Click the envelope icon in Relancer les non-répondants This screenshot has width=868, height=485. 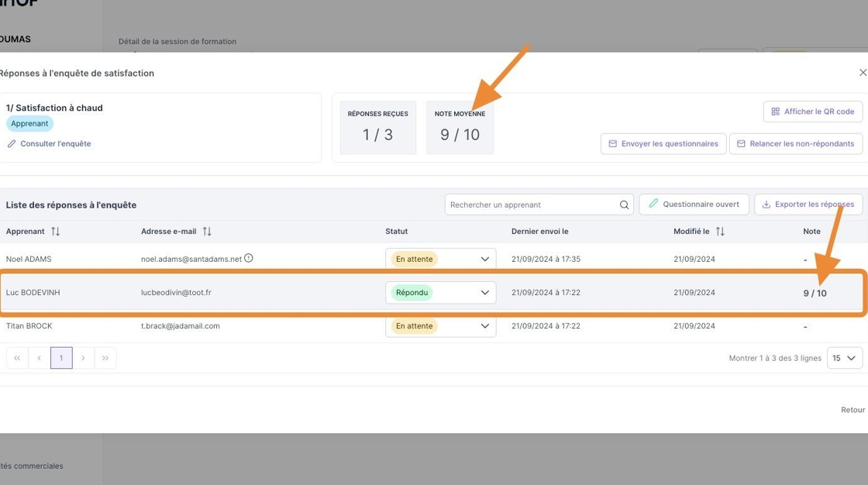[741, 144]
